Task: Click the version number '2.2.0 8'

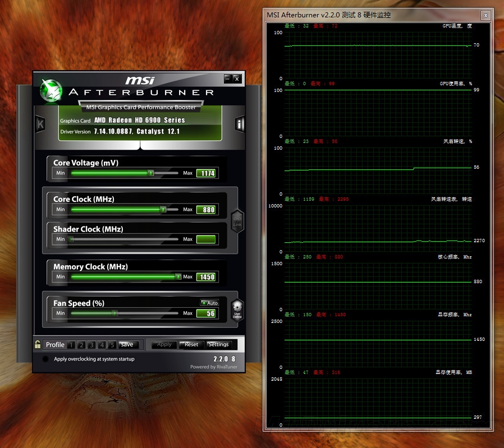Action: (224, 359)
